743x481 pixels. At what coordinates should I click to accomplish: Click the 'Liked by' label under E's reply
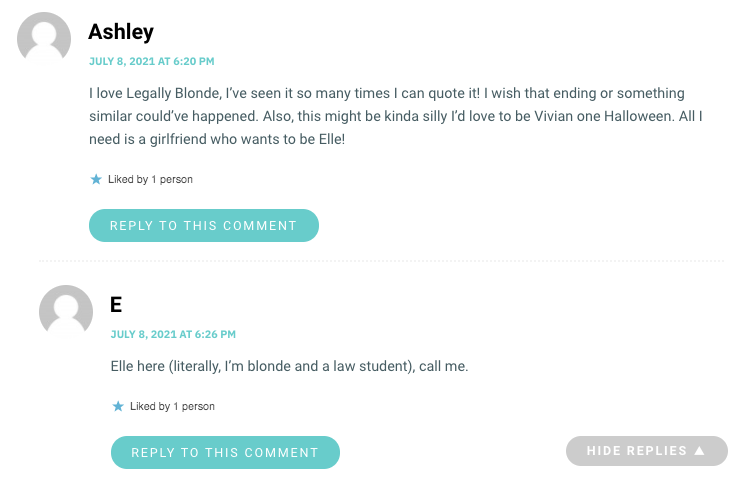pyautogui.click(x=150, y=406)
